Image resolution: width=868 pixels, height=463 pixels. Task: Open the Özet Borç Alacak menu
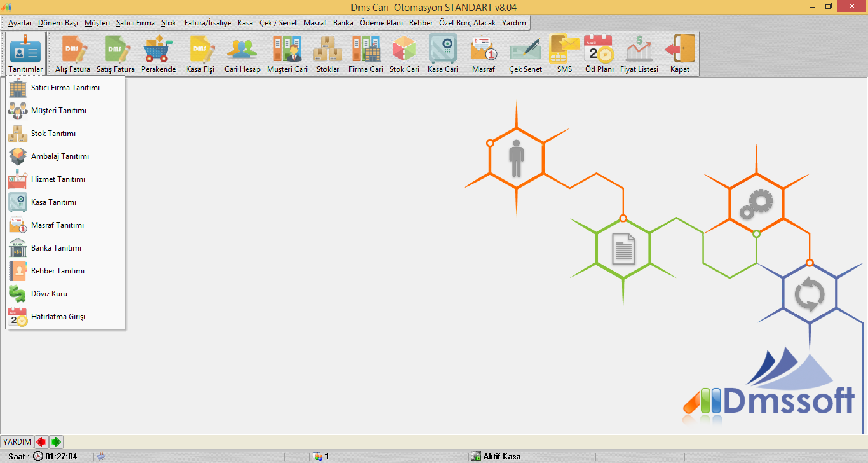pos(468,22)
